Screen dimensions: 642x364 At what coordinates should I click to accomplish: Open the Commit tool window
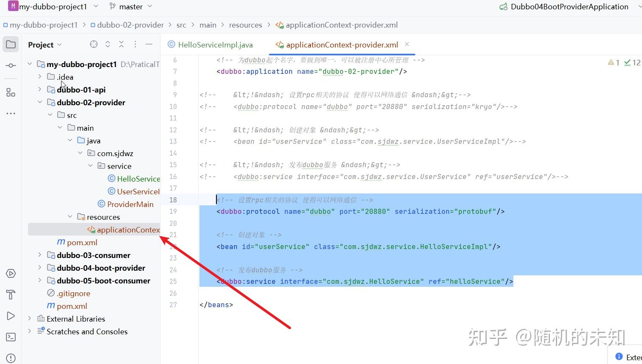tap(11, 65)
